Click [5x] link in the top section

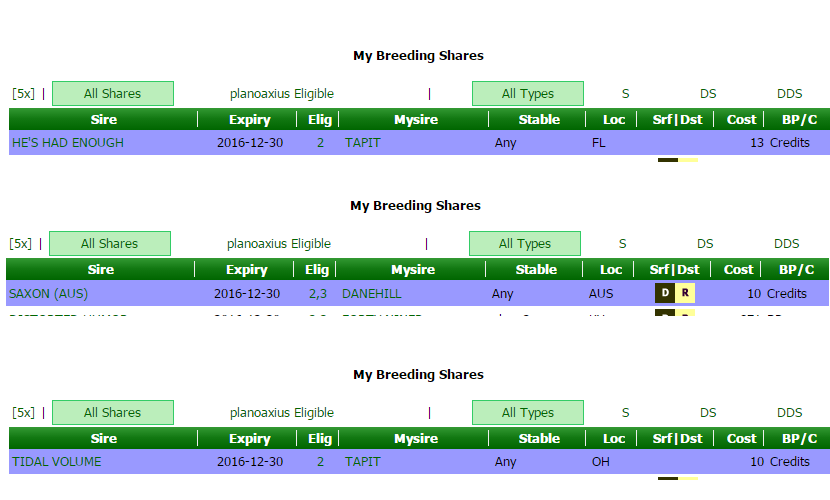[23, 94]
